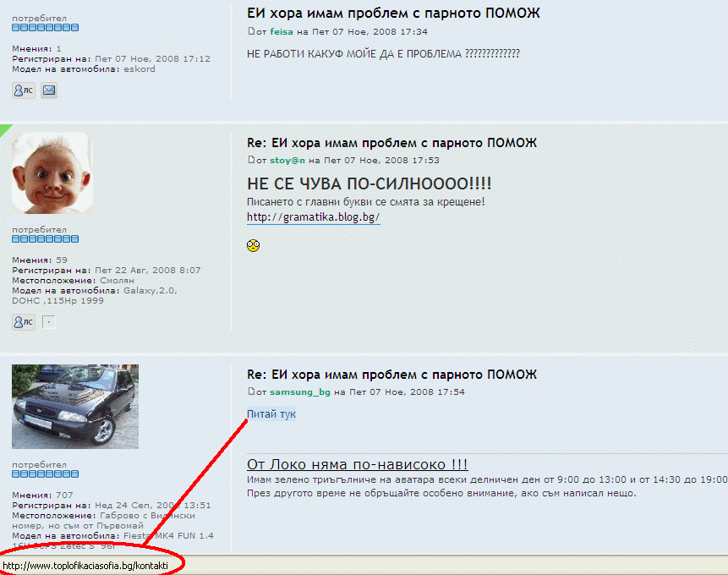Click the 'От Локо няма по-нависоко' signature text
This screenshot has width=728, height=575.
point(357,464)
